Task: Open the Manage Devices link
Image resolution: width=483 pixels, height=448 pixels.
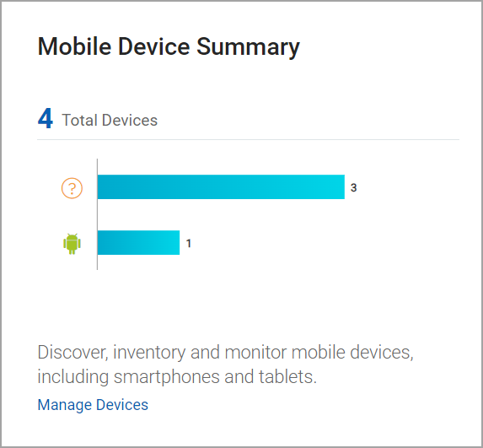Action: [x=93, y=404]
